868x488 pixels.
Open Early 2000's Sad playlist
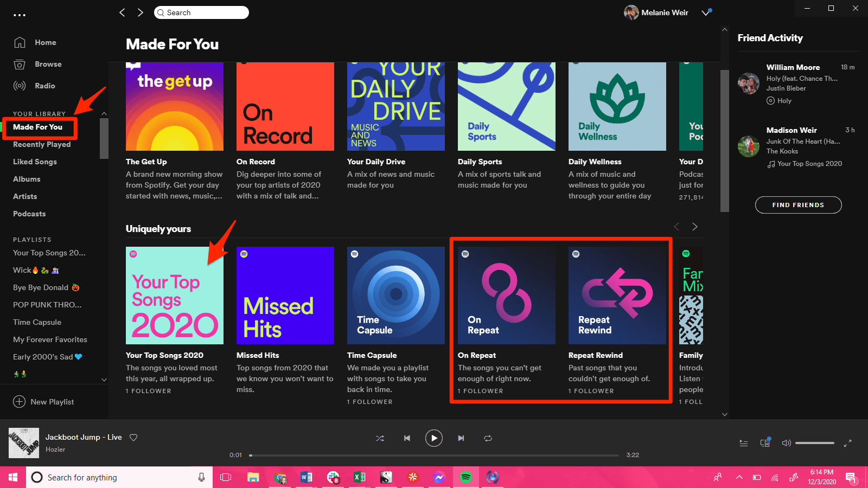click(47, 357)
